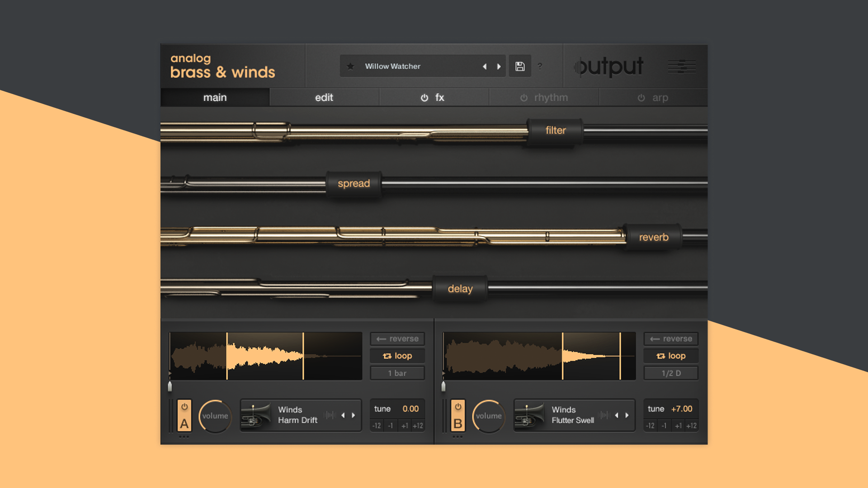Click the star icon next to Willow Watcher
This screenshot has width=868, height=488.
pos(350,66)
